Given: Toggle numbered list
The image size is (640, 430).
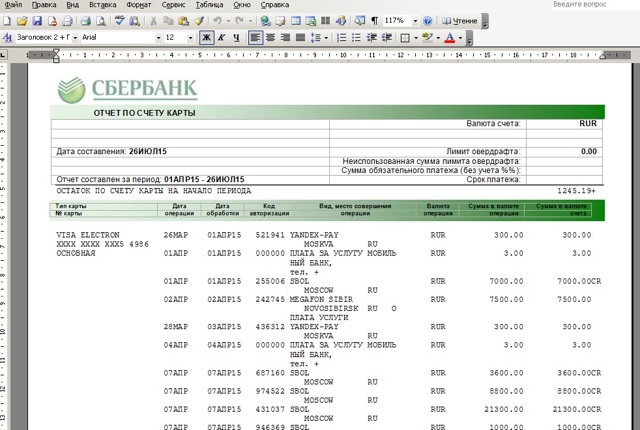Looking at the screenshot, I should click(x=341, y=38).
